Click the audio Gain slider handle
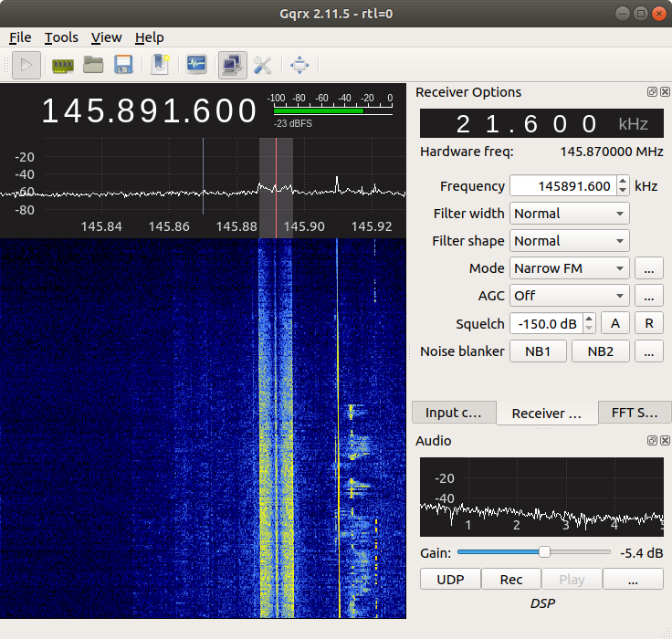This screenshot has width=672, height=639. 544,552
